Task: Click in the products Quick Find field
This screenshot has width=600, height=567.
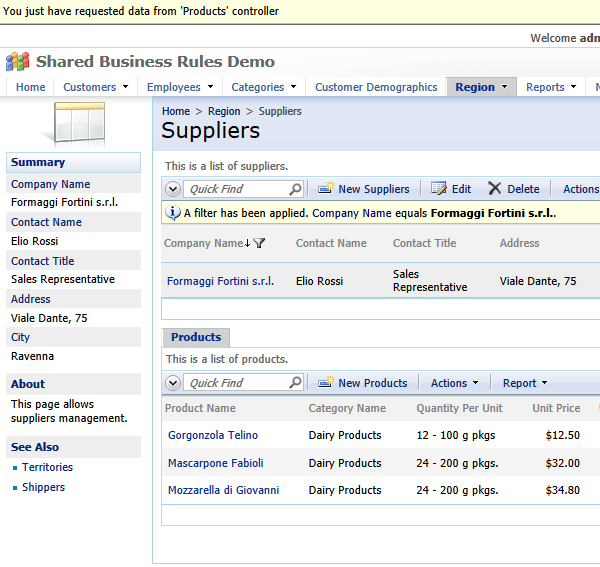Action: click(x=237, y=383)
